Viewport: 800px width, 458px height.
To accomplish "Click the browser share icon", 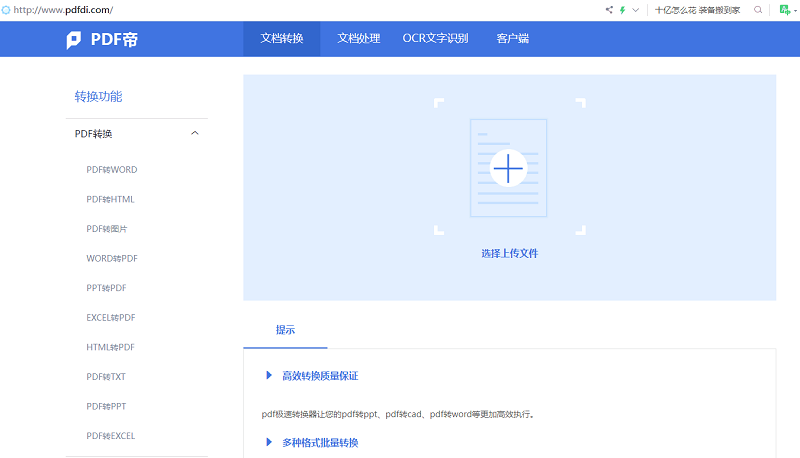I will [x=609, y=10].
